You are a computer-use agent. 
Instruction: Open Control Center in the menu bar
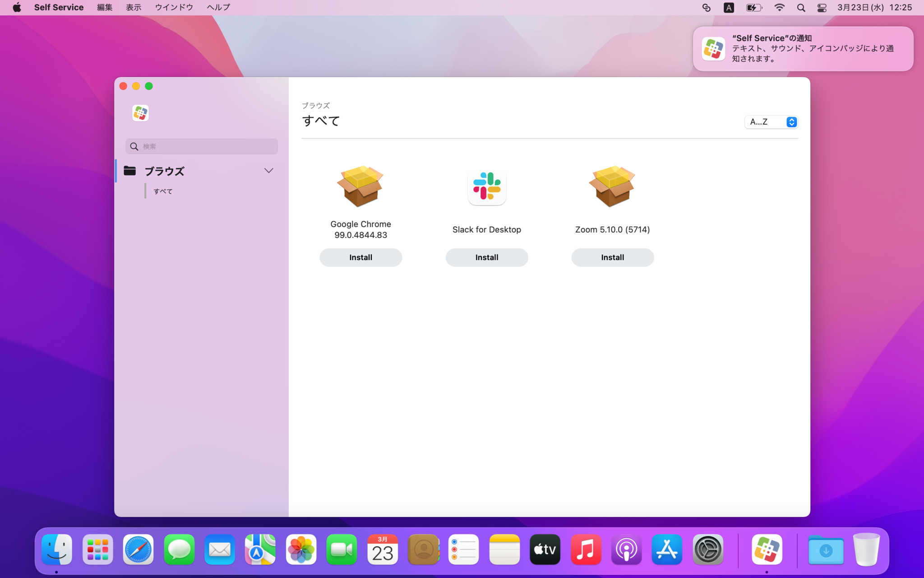(x=822, y=8)
